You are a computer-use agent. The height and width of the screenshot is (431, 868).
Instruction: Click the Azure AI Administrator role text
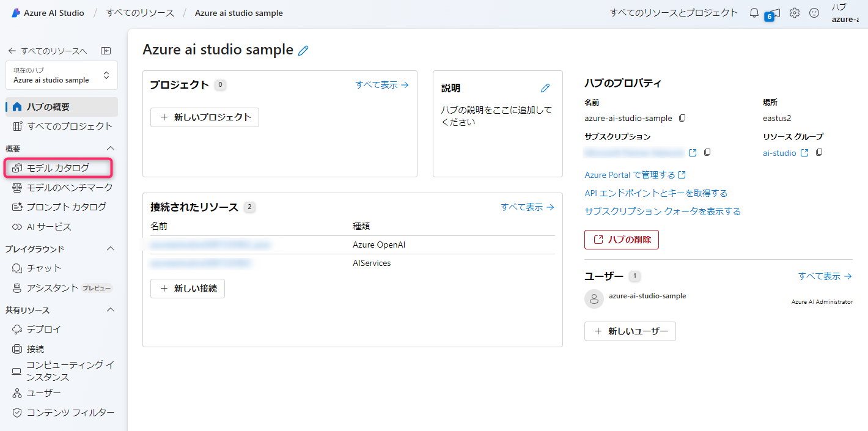coord(822,302)
